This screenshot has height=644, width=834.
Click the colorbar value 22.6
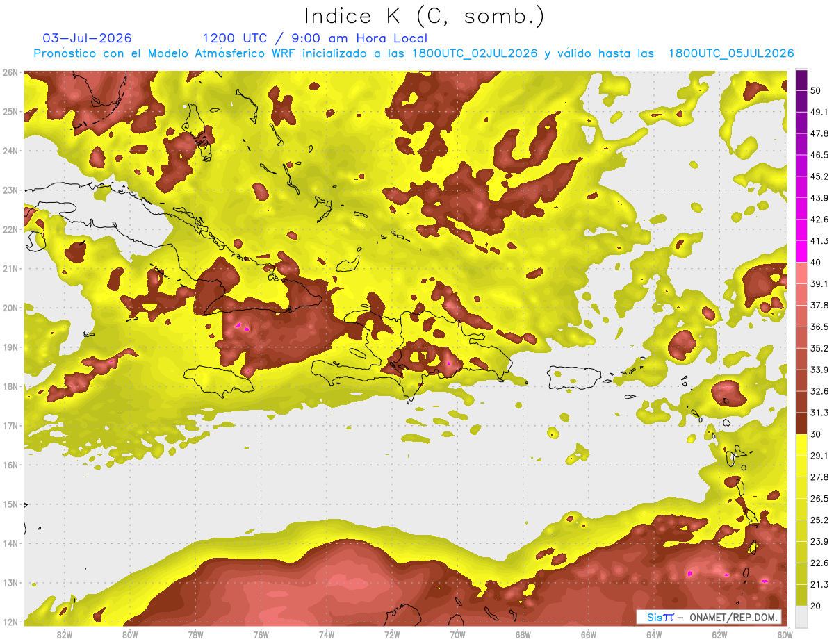[819, 563]
